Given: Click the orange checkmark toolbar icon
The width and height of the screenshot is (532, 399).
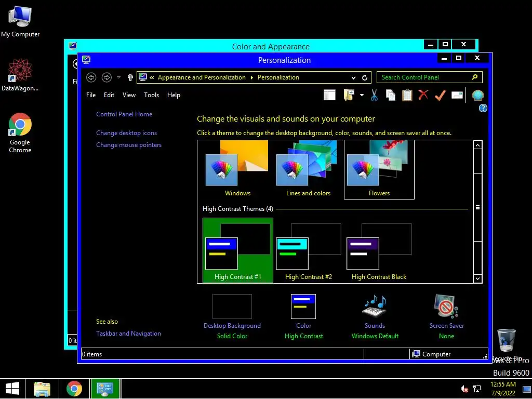Looking at the screenshot, I should (x=440, y=95).
